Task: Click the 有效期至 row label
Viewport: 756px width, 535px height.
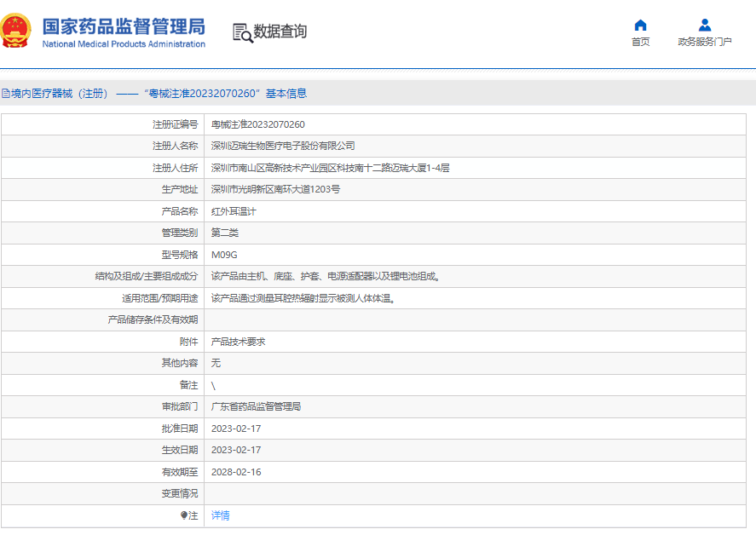Action: (x=179, y=472)
